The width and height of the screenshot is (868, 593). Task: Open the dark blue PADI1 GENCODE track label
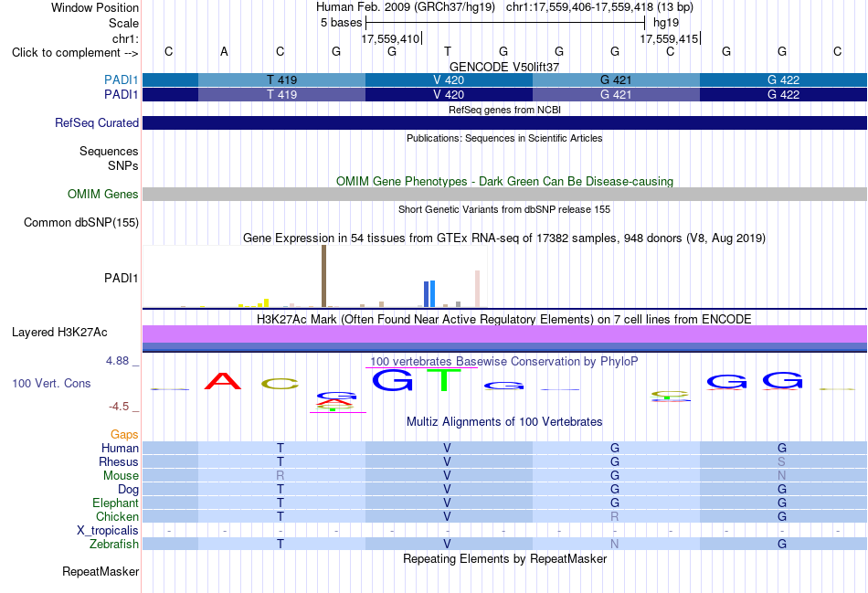click(121, 94)
